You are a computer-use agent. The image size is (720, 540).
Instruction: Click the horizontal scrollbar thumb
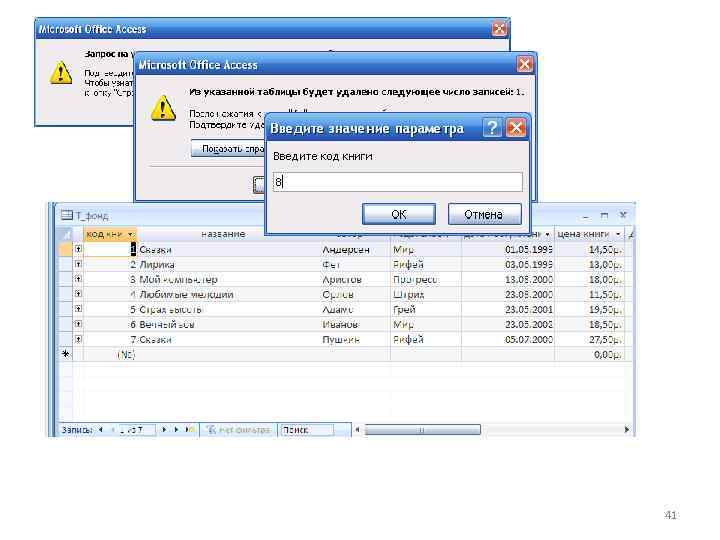[422, 430]
